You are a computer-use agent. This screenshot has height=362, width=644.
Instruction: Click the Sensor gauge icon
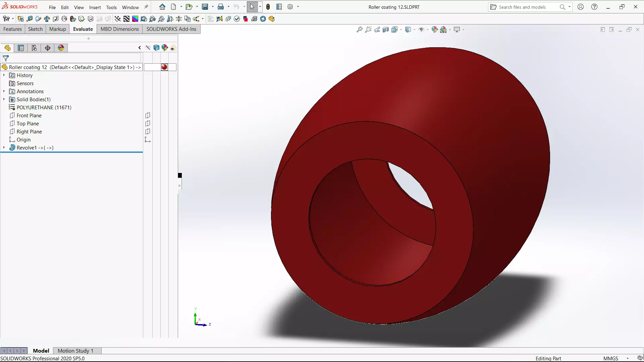[x=64, y=19]
